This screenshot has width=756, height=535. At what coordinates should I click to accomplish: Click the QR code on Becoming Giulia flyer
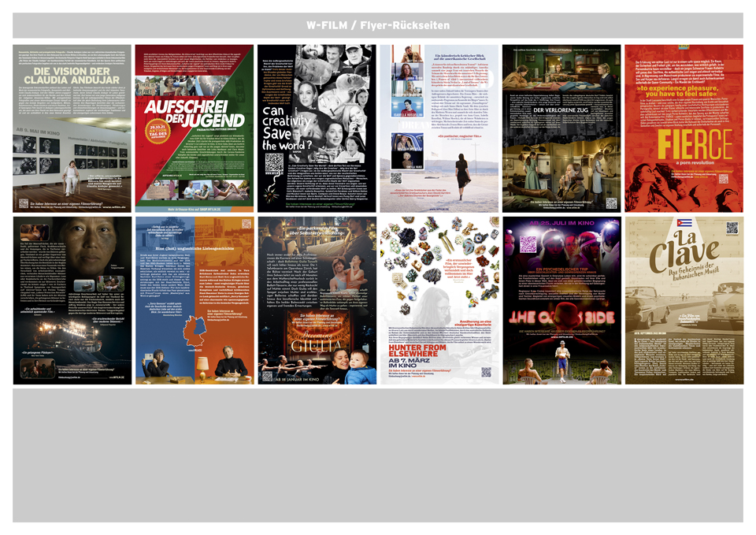[268, 377]
